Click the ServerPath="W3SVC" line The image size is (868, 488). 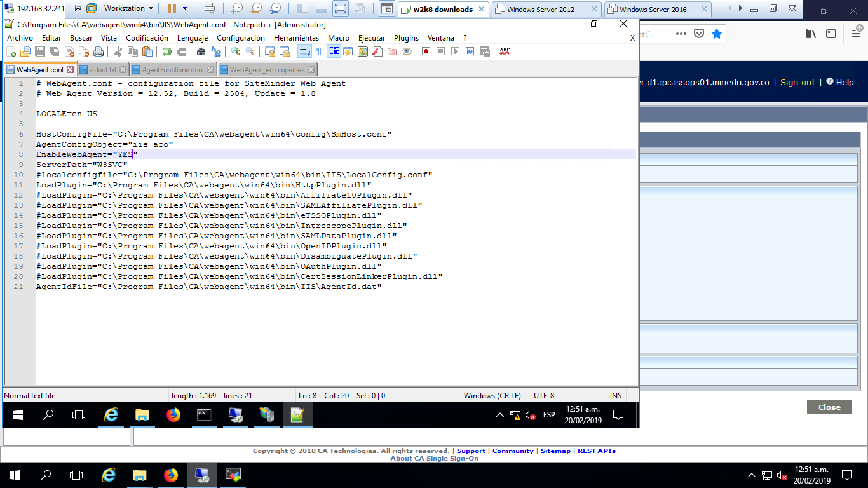click(82, 165)
